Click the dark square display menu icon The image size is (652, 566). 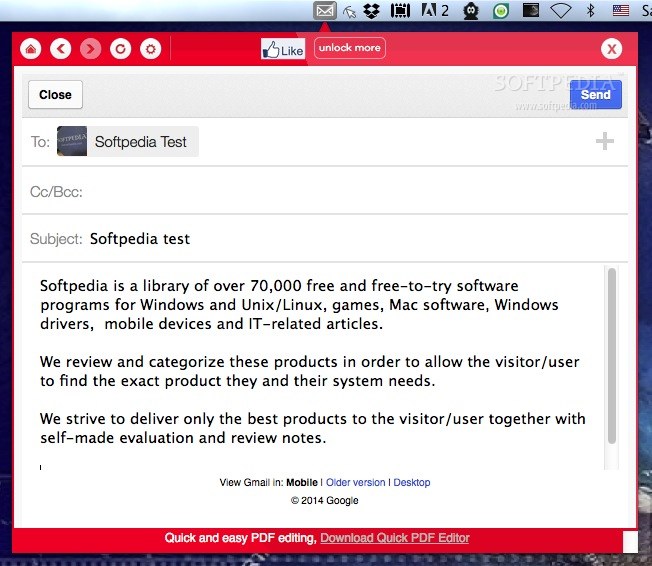[531, 10]
